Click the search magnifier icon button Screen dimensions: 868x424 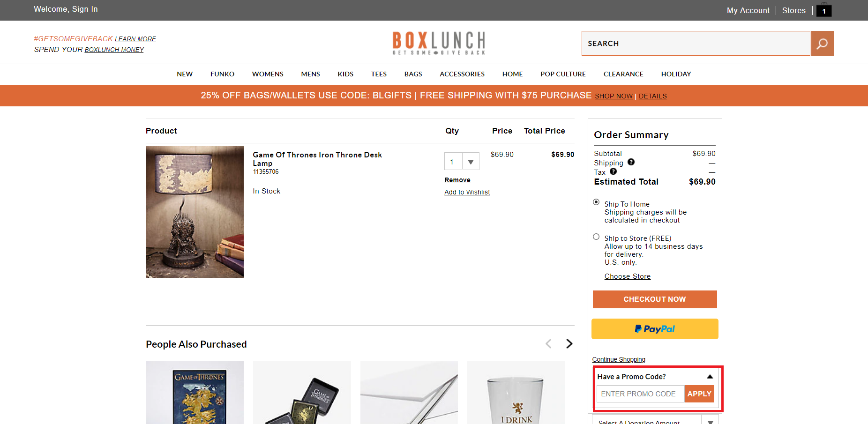coord(823,44)
